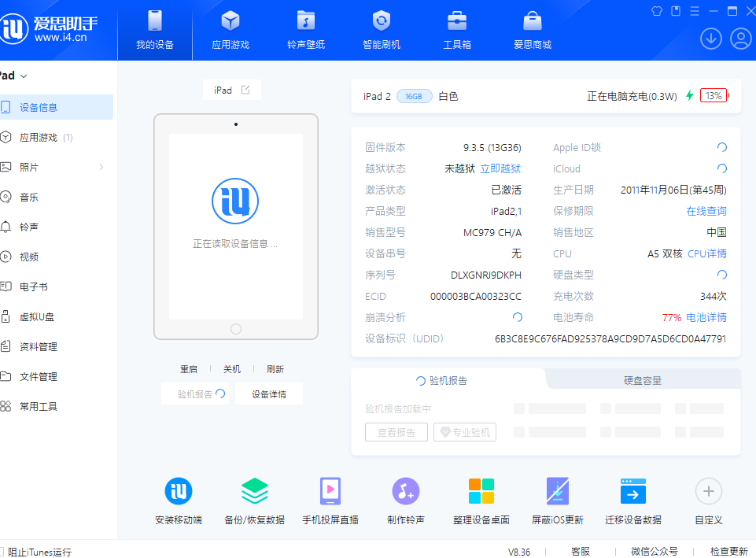Select 设备信息 in the sidebar
Viewport: 756px width, 558px height.
[57, 107]
